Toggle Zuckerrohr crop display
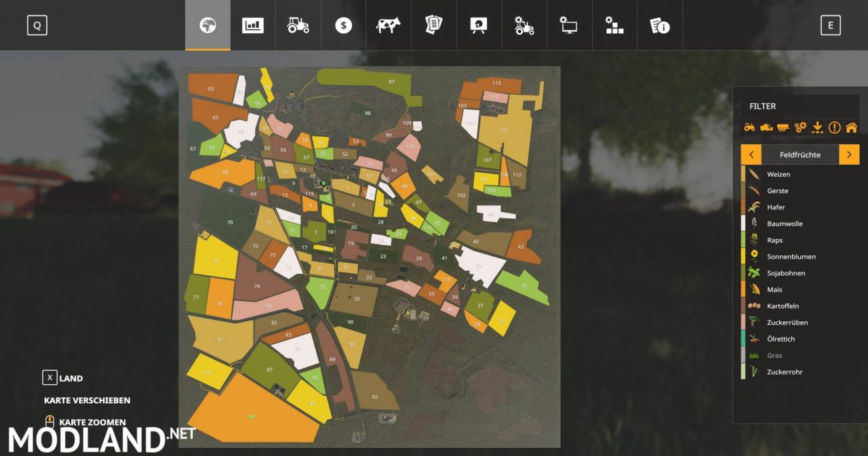Screen dimensions: 868x456 coord(800,372)
